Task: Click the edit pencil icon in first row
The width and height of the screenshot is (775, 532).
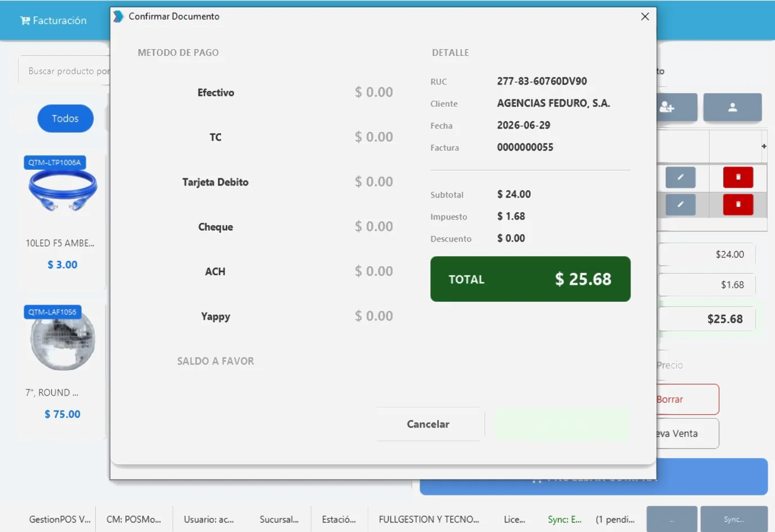Action: point(680,177)
